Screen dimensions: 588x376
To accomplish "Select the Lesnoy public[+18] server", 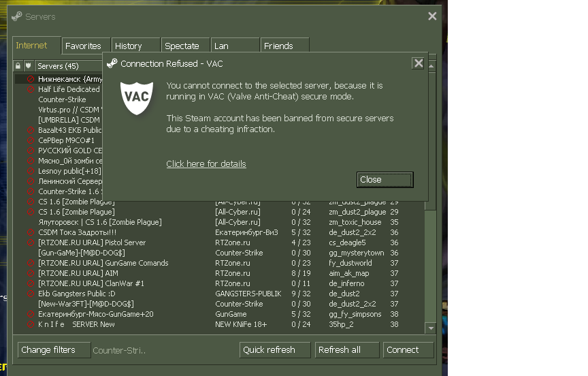I will point(59,171).
